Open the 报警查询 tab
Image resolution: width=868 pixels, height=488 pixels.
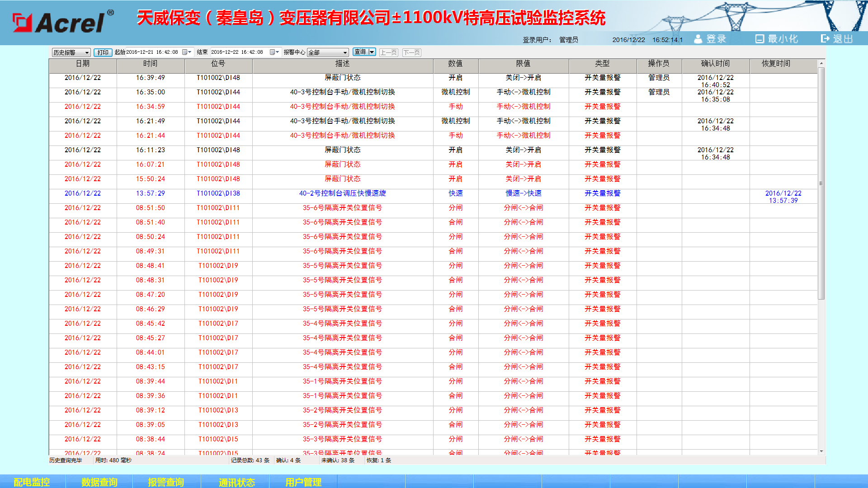click(x=166, y=482)
